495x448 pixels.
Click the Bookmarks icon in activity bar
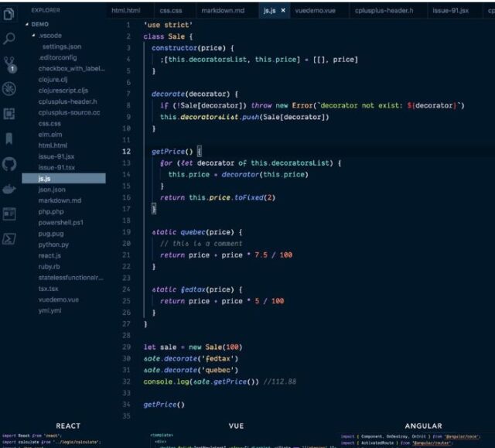point(9,139)
